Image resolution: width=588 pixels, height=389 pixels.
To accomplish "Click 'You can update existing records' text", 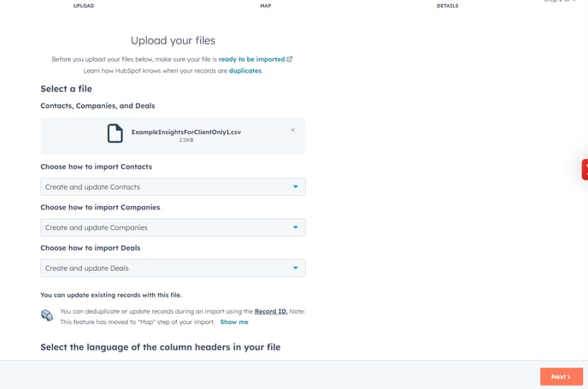I will pos(111,295).
